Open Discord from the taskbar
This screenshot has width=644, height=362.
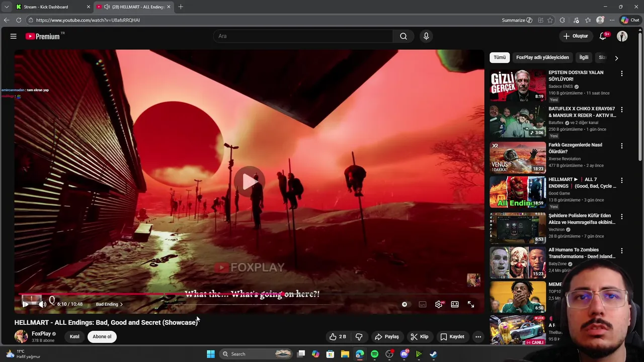coord(404,354)
